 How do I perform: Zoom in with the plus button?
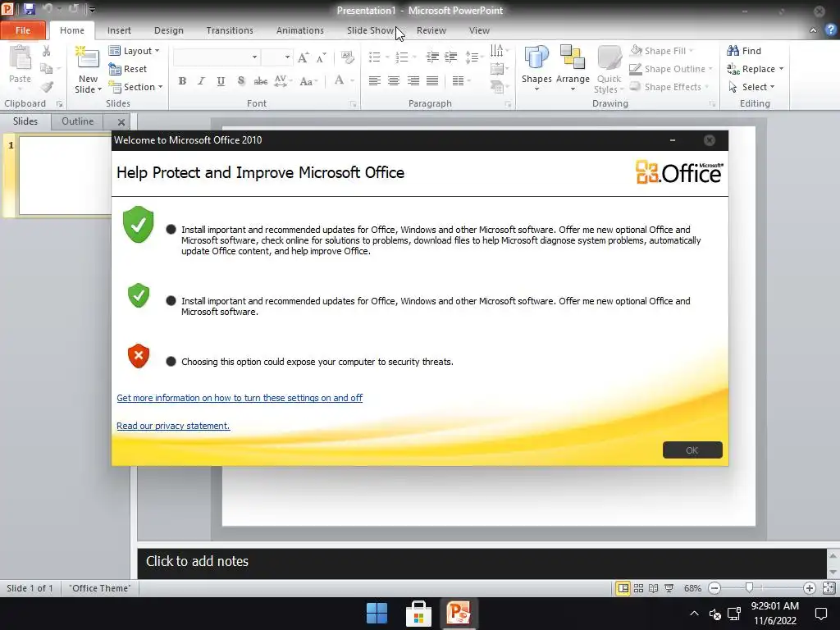click(809, 588)
